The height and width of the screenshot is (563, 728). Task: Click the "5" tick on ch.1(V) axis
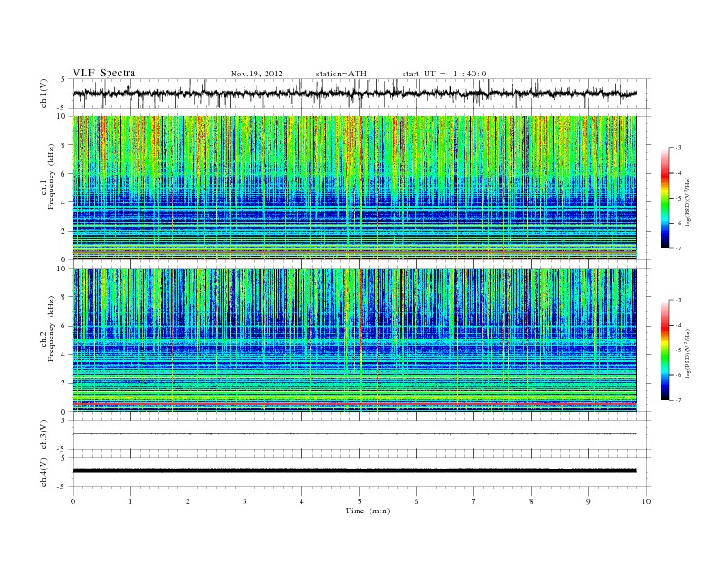[x=64, y=79]
